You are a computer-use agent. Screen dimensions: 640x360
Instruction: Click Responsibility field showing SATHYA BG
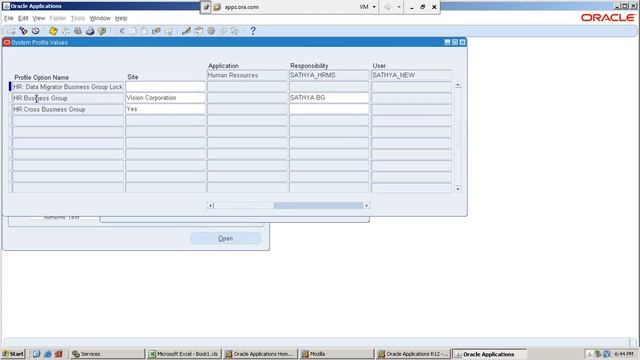pos(329,98)
